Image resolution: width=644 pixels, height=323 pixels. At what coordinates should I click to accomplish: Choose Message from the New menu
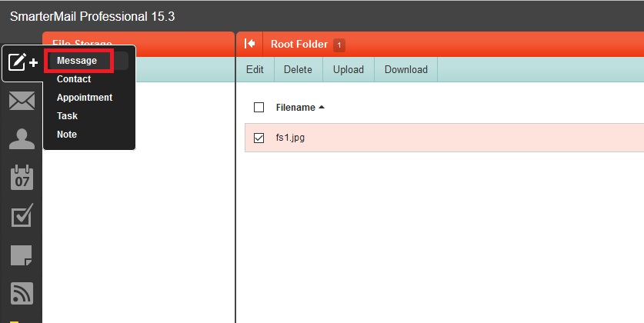pos(77,61)
